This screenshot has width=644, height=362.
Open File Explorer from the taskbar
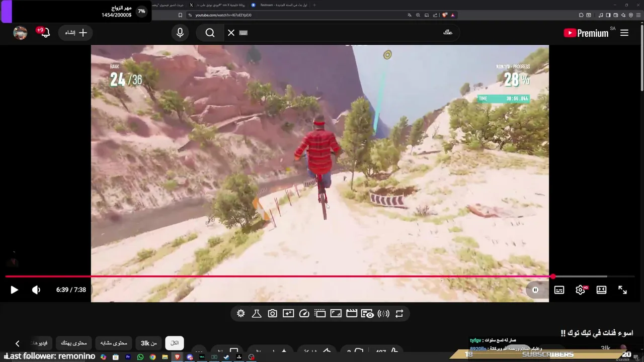point(165,357)
